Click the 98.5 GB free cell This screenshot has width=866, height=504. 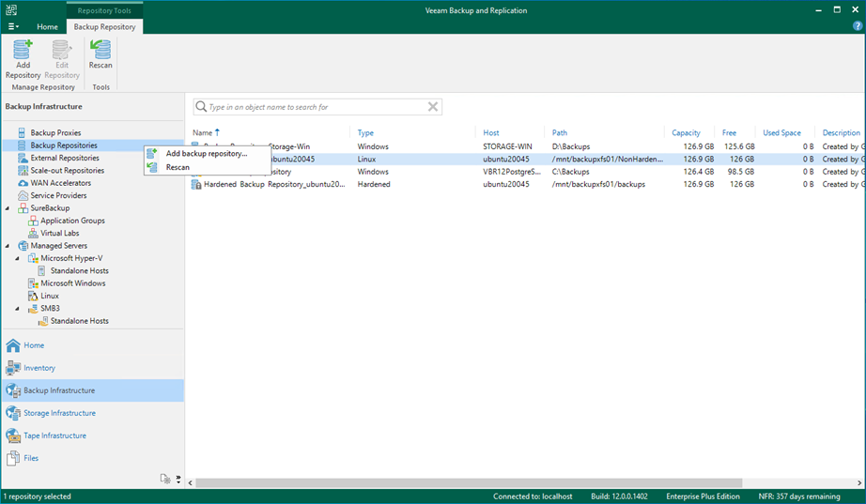(741, 172)
